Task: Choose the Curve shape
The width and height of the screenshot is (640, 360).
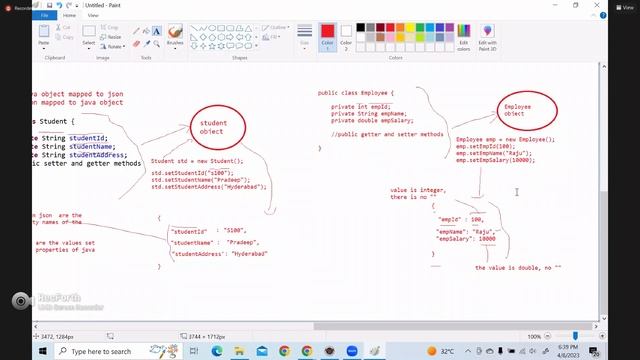Action: coord(203,28)
